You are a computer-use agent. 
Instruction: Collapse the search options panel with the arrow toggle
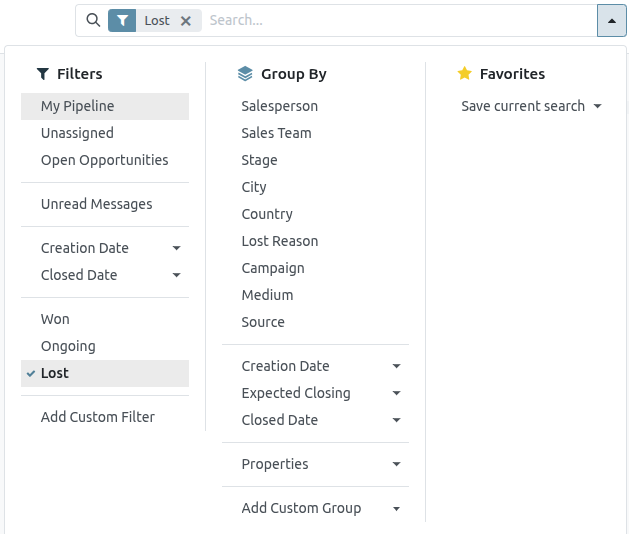(x=611, y=20)
